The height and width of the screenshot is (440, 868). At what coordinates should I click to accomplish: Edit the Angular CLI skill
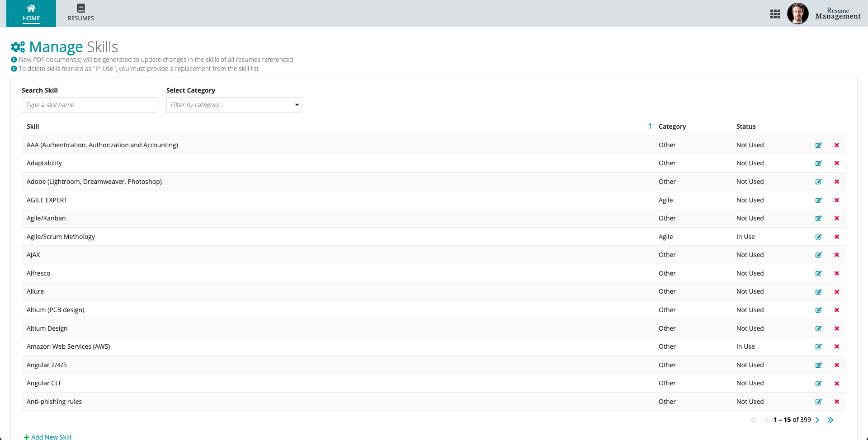pos(818,384)
